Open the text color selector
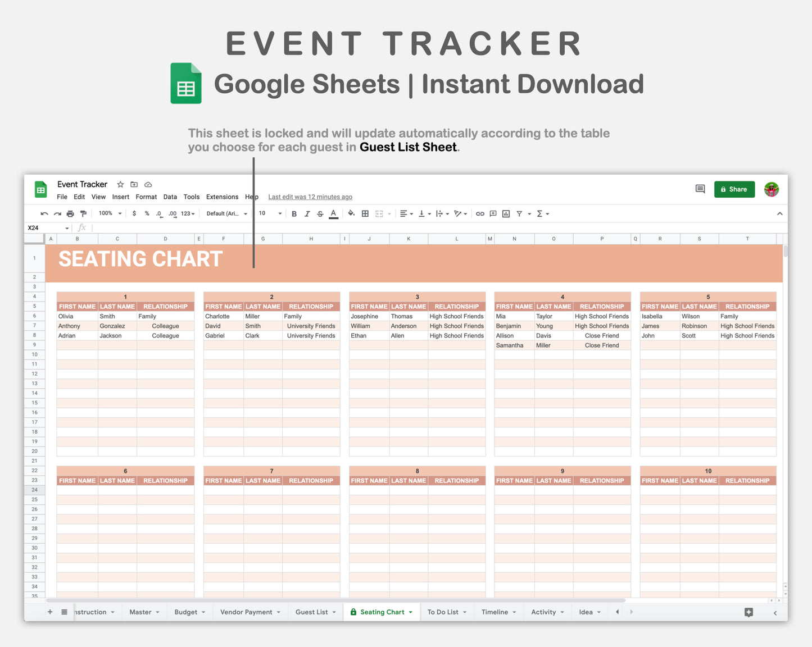This screenshot has width=812, height=647. 333,213
